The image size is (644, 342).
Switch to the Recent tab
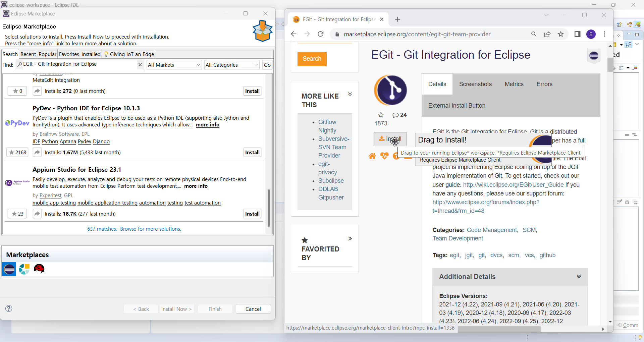28,54
